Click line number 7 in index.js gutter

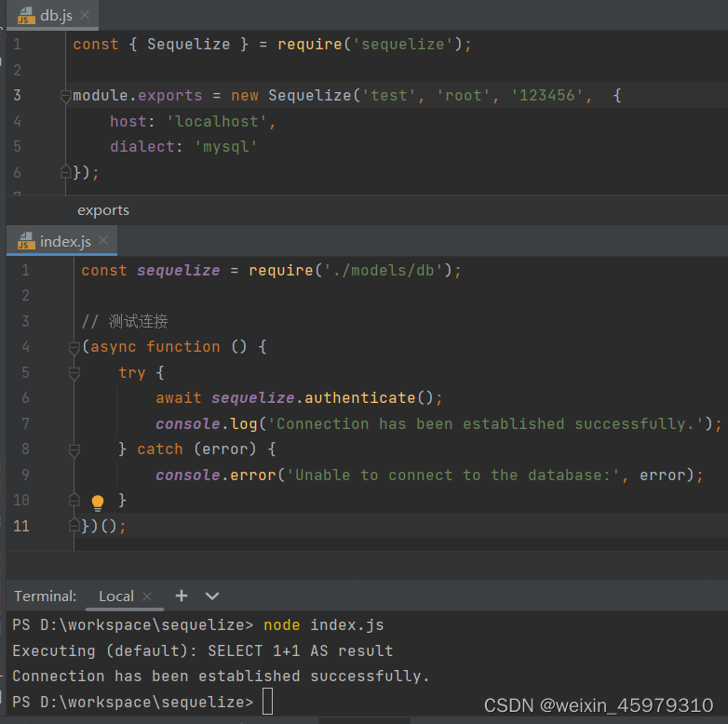(25, 423)
